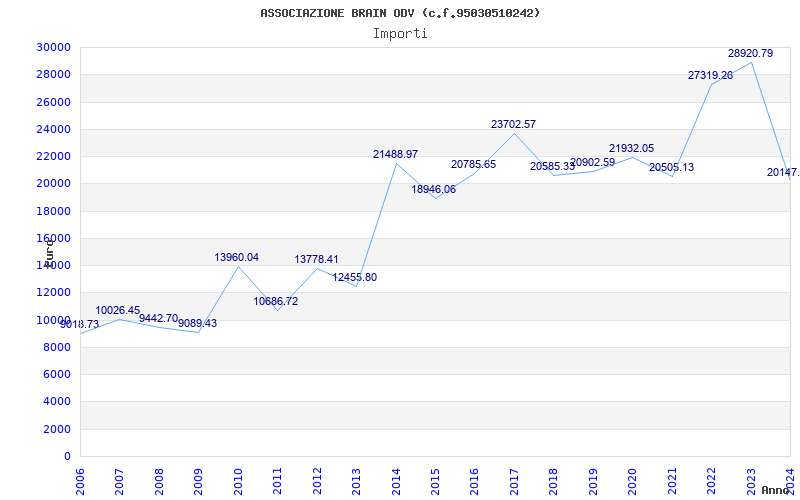The image size is (800, 500).
Task: Click the 2015 year label
Action: (435, 480)
